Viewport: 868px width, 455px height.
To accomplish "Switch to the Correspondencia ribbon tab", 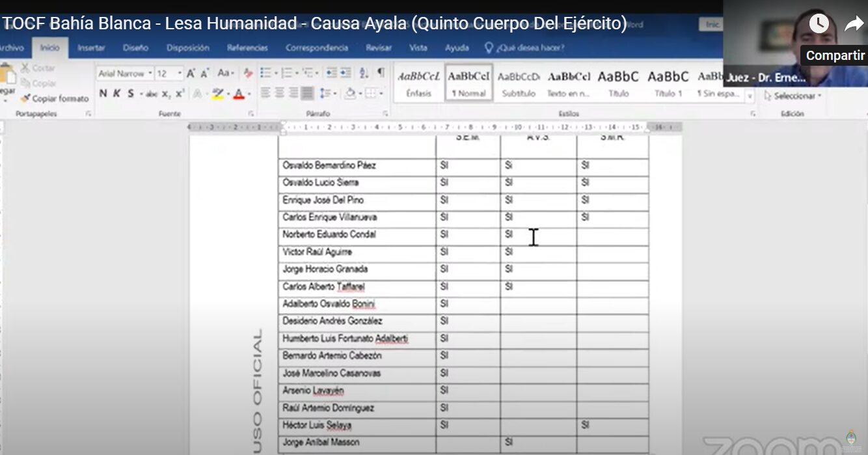I will pos(317,48).
